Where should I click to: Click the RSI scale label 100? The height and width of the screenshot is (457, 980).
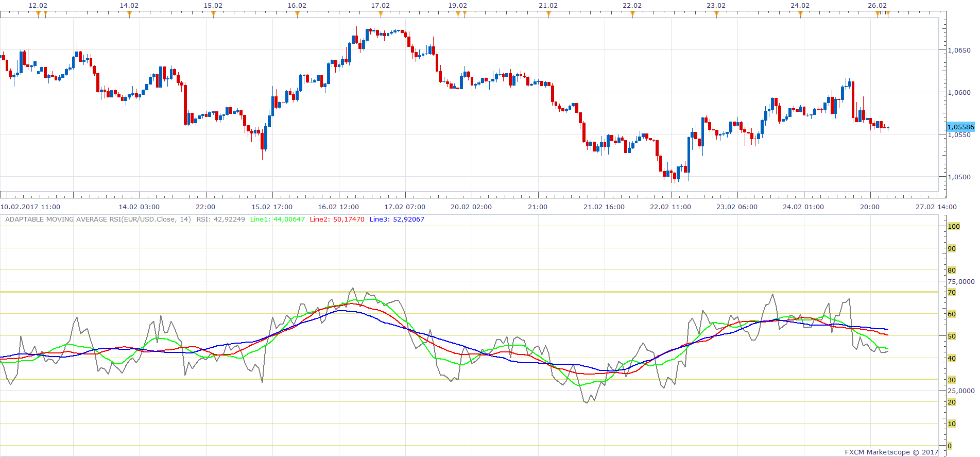954,226
